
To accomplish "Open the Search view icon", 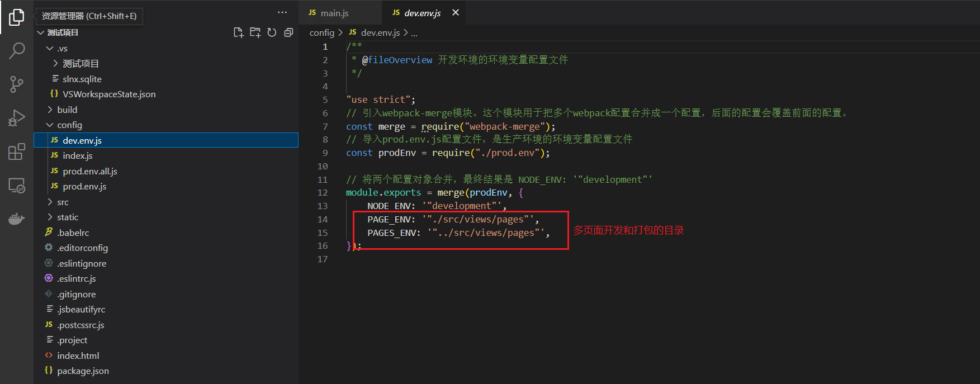I will 17,51.
